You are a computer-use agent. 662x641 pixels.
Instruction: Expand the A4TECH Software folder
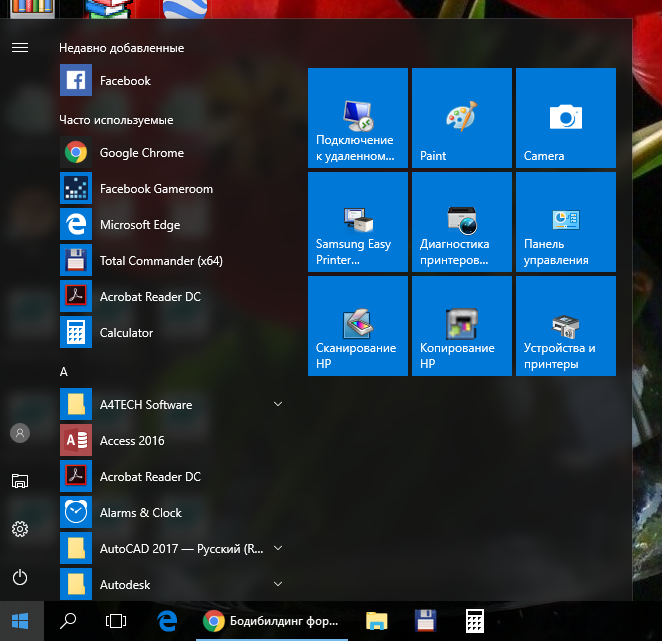(x=277, y=405)
